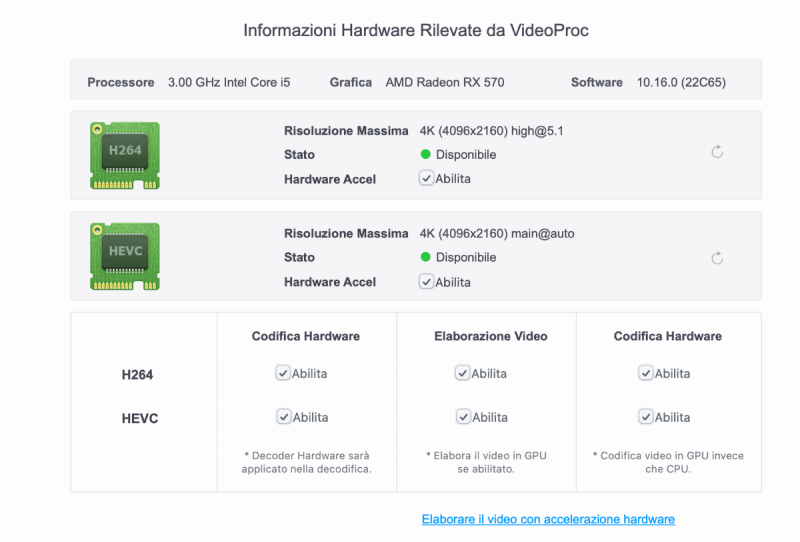Screen dimensions: 800x542
Task: Click note 'Elabora il video in GPU se abilitato'
Action: click(x=486, y=462)
